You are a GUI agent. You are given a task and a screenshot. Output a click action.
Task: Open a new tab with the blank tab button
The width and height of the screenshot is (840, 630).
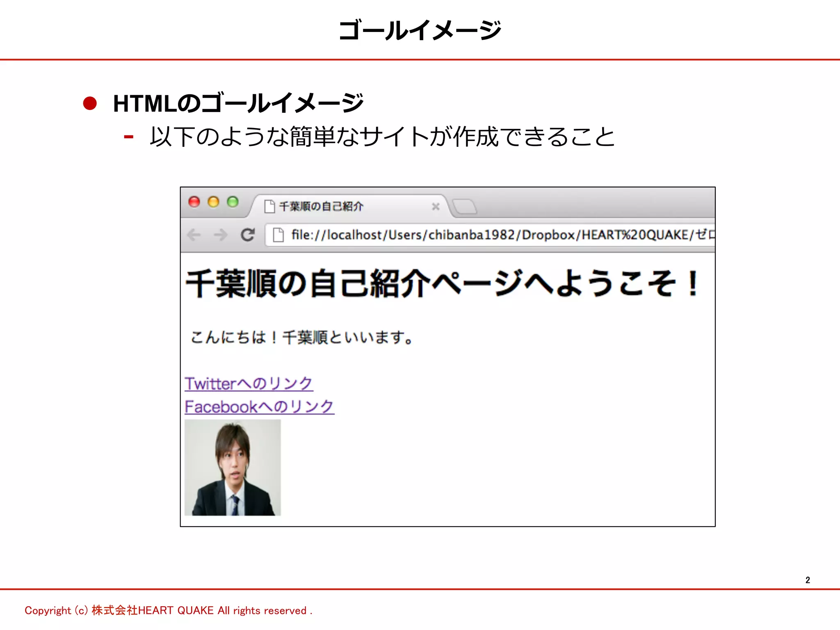coord(465,206)
